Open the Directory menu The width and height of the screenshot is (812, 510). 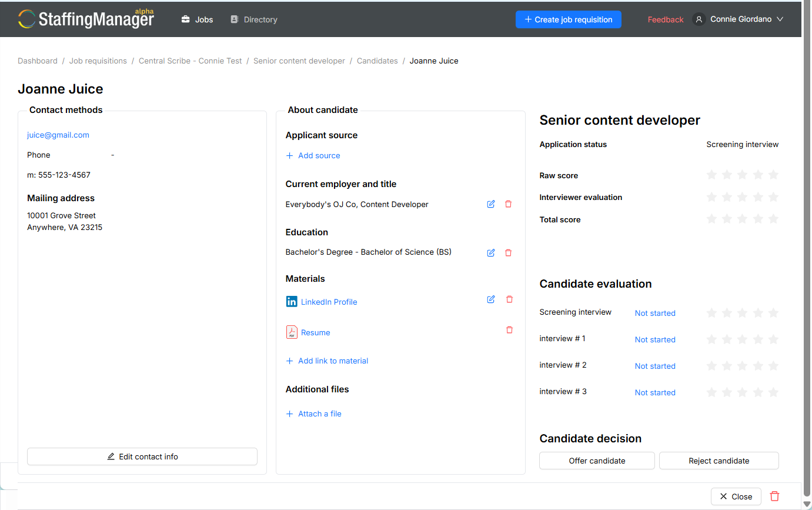(253, 19)
